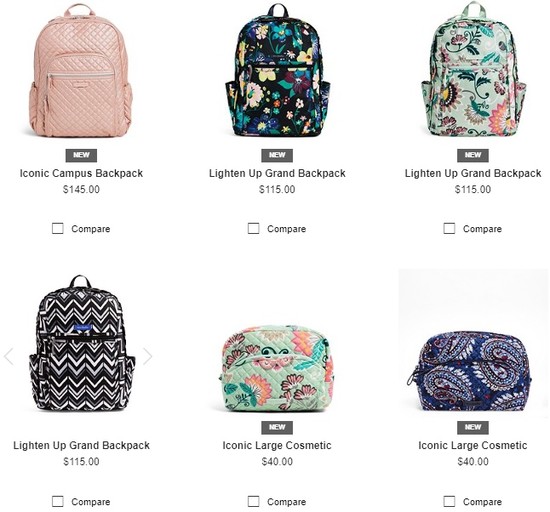Open the mint floral cosmetic bag image

277,369
